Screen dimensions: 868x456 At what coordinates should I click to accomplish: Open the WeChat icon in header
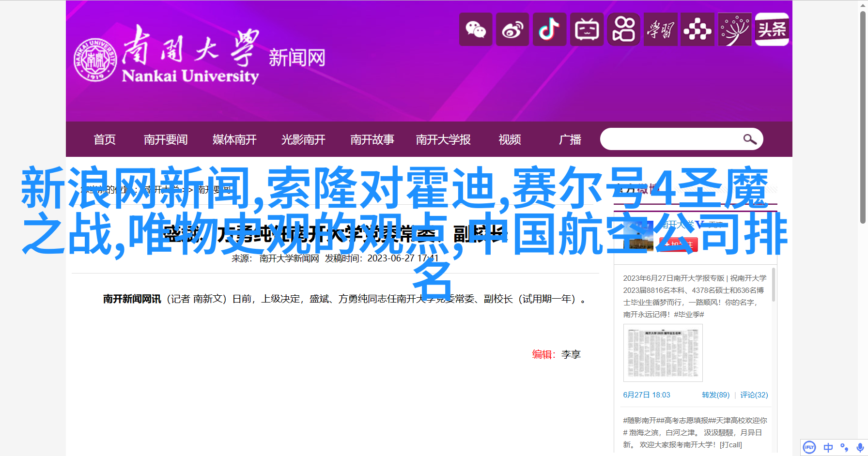pyautogui.click(x=476, y=30)
